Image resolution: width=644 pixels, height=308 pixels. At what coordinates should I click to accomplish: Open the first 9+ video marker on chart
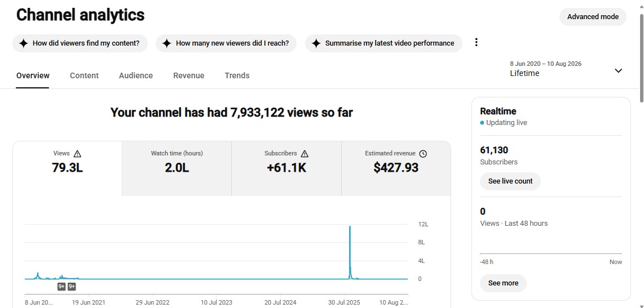61,287
